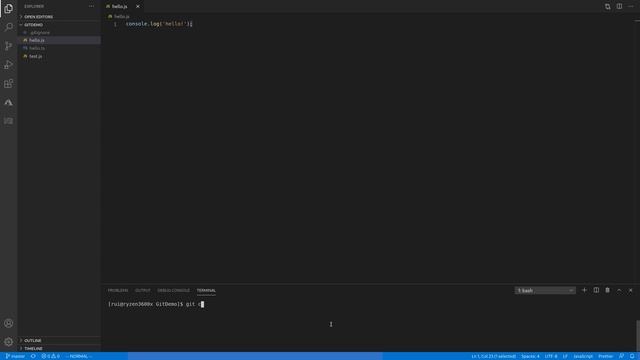Switch to the Debug Console tab

173,290
